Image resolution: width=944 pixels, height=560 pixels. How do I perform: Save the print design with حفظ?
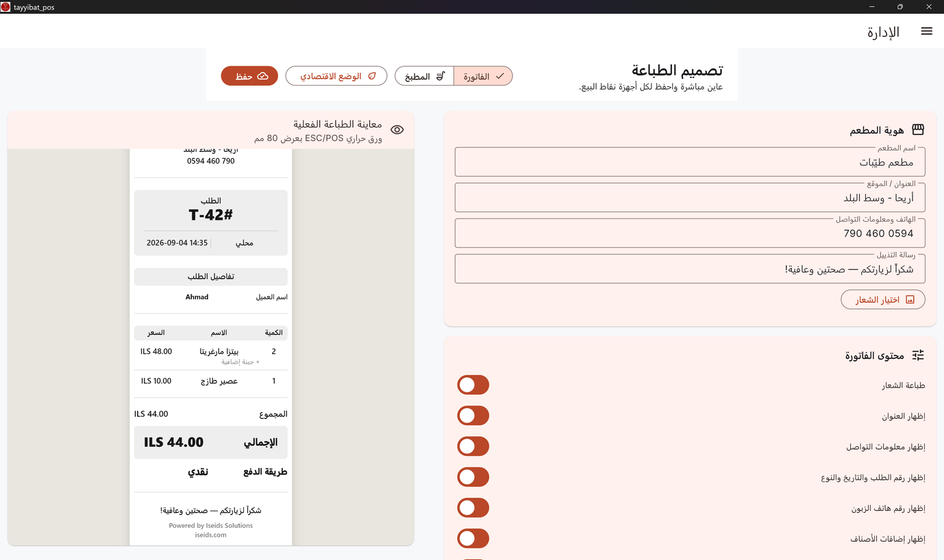(249, 76)
